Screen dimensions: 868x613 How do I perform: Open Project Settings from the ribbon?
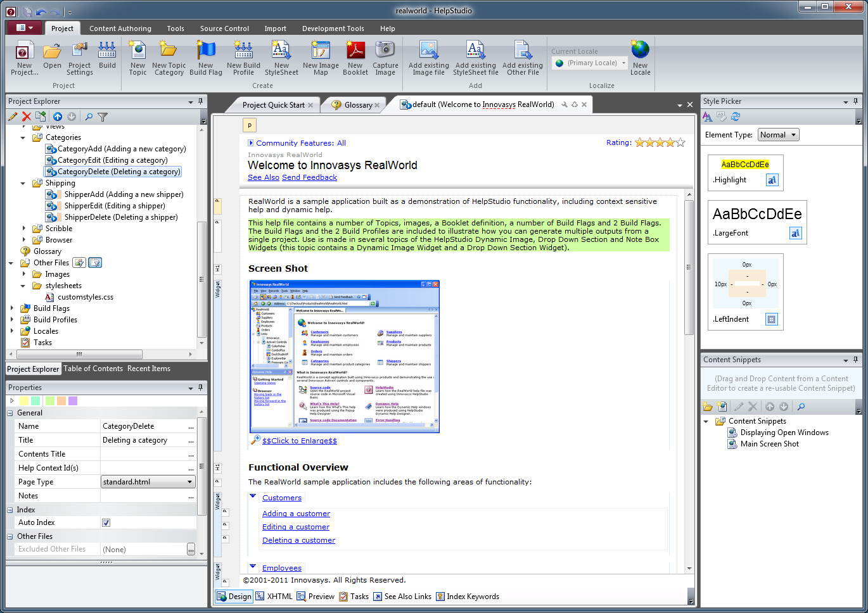[80, 58]
